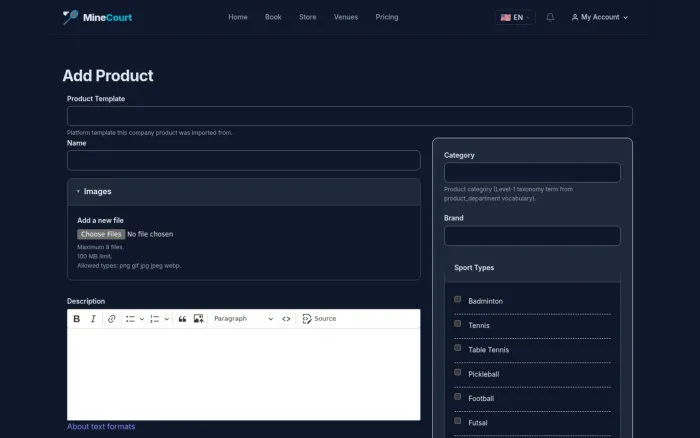Tick the Futsal checkbox
This screenshot has width=700, height=438.
[458, 421]
